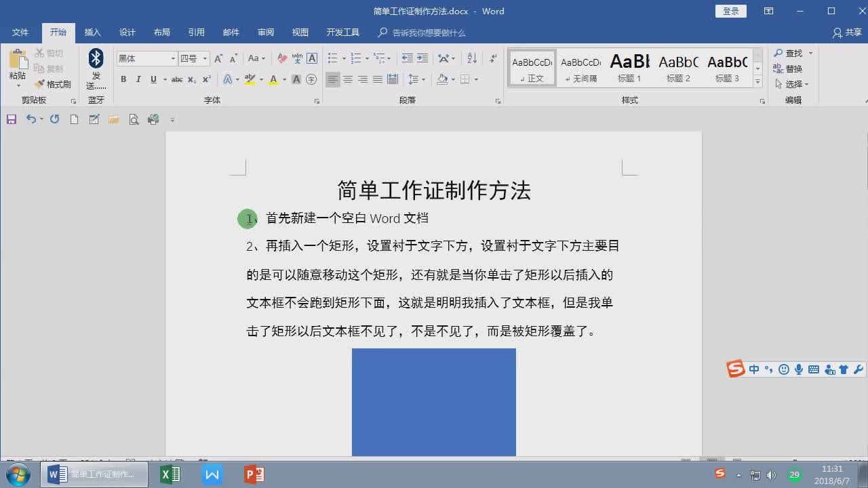The image size is (868, 488).
Task: Click the Paste (粘贴) clipboard icon
Action: (x=18, y=59)
